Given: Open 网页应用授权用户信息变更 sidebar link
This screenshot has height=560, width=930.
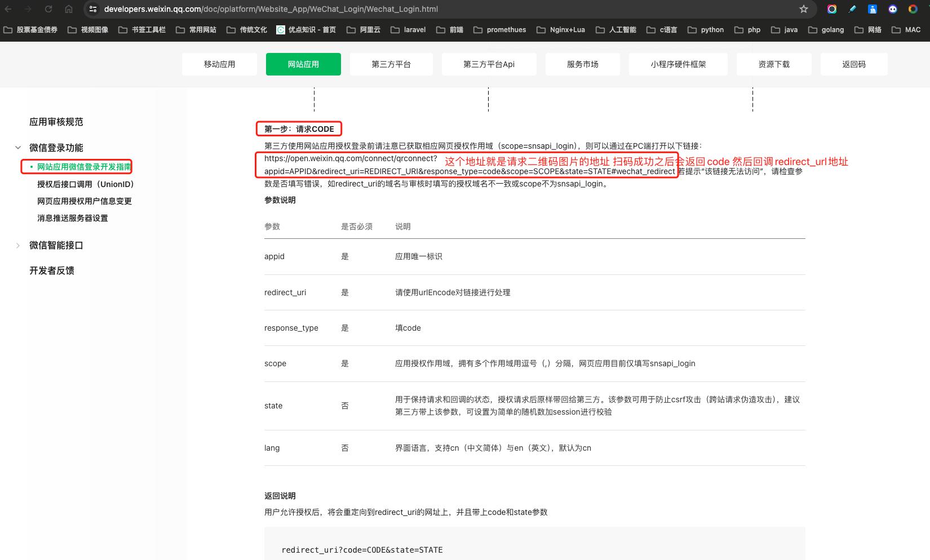Looking at the screenshot, I should point(85,201).
